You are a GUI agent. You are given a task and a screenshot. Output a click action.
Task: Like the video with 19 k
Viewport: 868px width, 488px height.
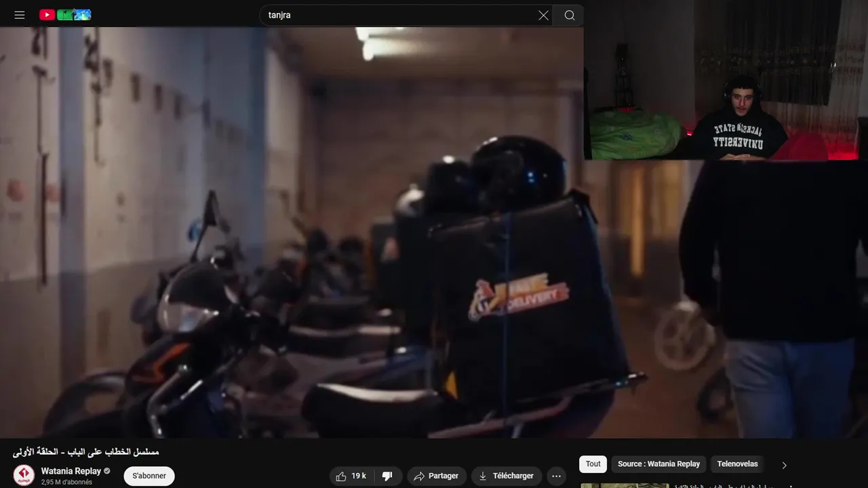tap(351, 476)
